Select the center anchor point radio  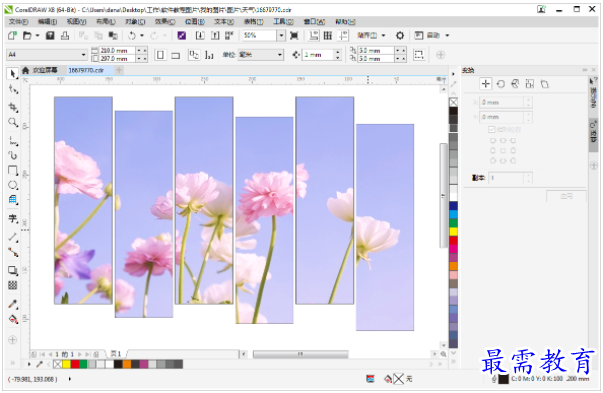503,151
